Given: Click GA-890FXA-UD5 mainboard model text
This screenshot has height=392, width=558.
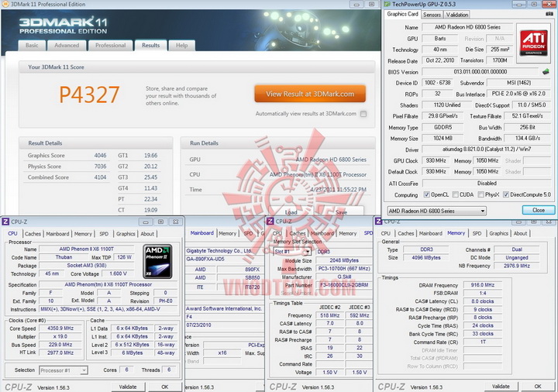Looking at the screenshot, I should tap(205, 259).
